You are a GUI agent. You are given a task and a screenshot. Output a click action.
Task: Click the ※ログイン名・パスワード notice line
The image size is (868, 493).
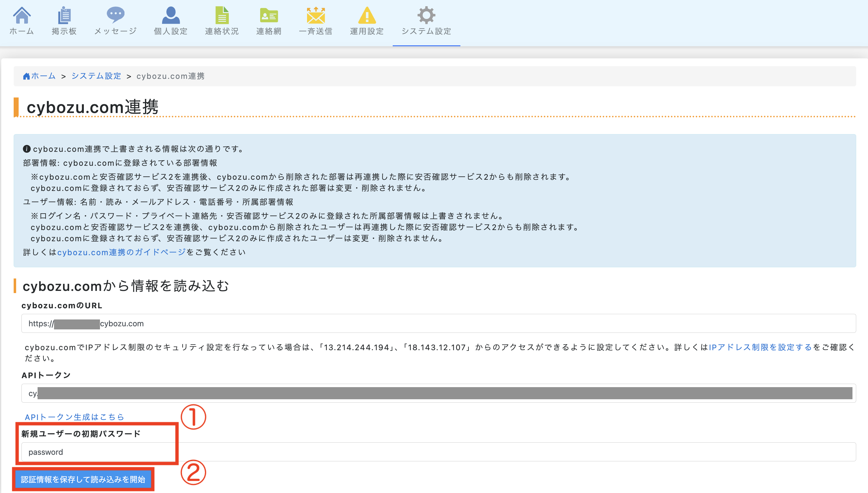pos(268,216)
